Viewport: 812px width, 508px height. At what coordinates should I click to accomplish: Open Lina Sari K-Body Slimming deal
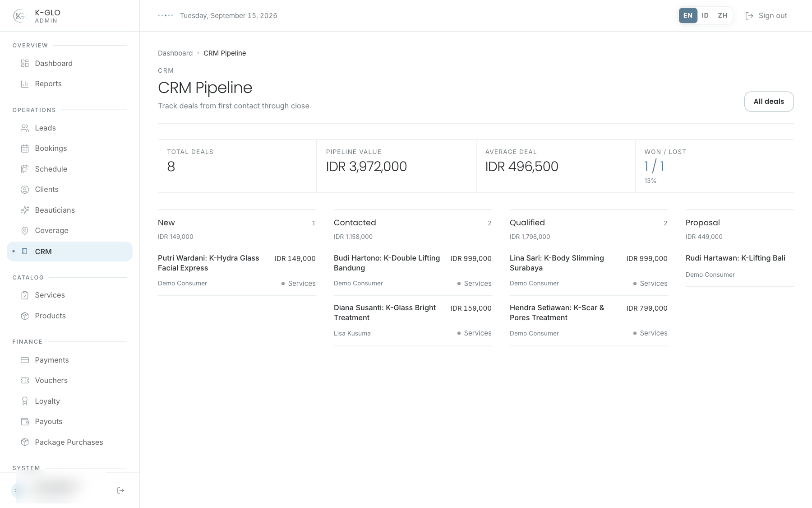coord(589,270)
